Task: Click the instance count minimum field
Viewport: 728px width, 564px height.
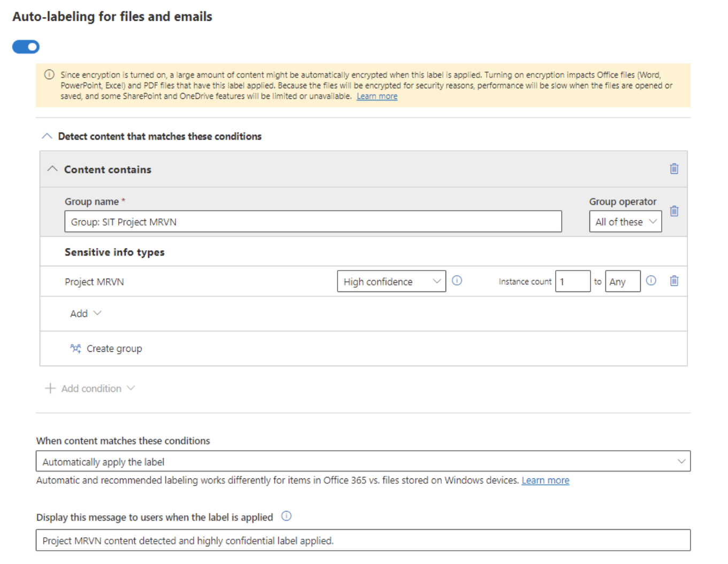Action: (x=573, y=281)
